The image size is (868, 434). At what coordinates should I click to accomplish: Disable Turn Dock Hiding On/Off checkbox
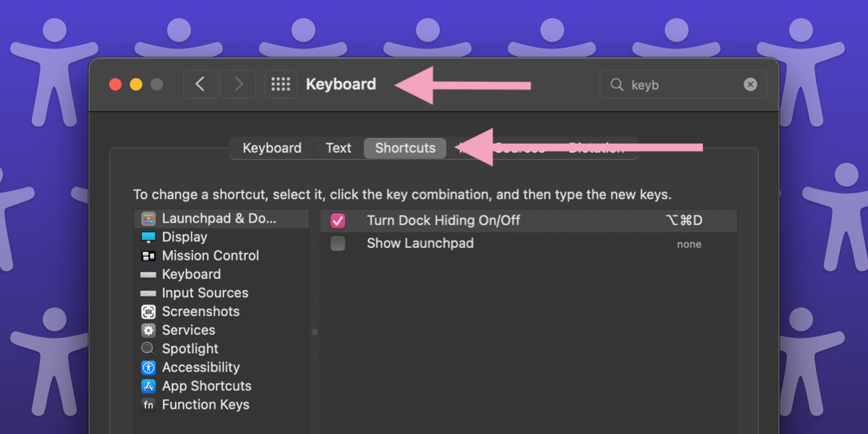click(338, 221)
